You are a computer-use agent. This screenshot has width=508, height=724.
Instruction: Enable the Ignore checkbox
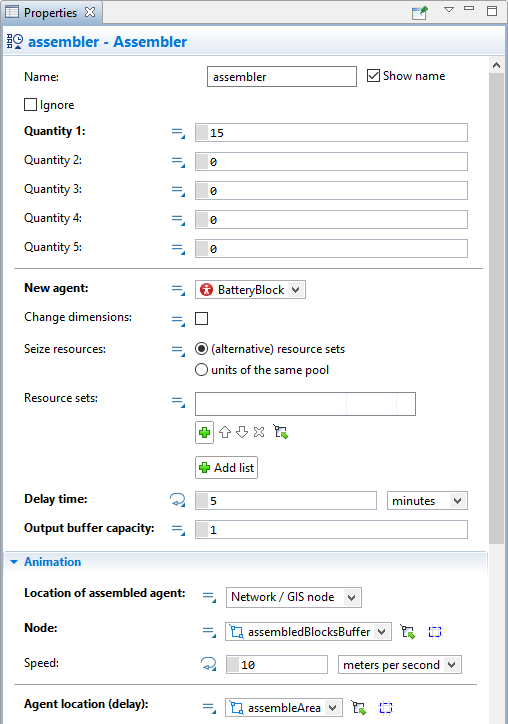[x=30, y=105]
